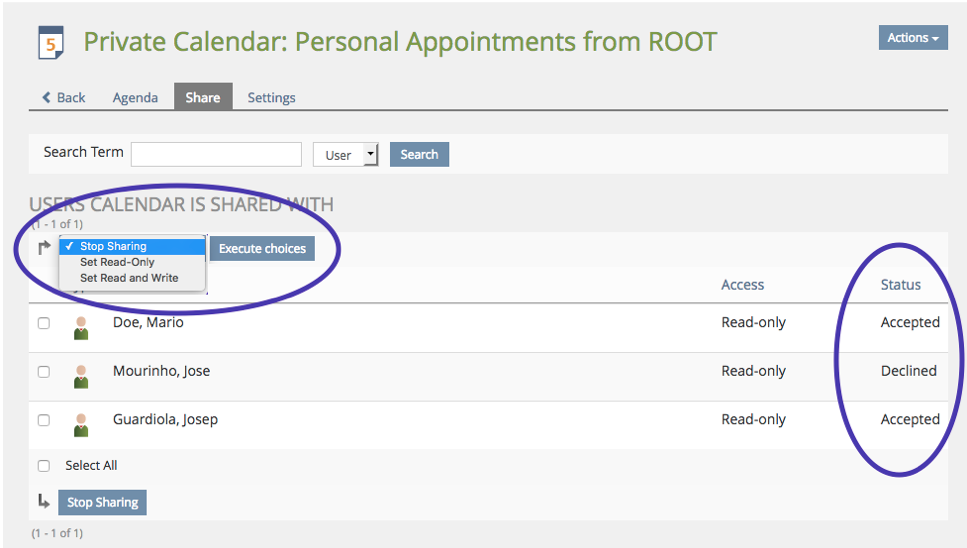The image size is (967, 548).
Task: Pick Set Read and Write option
Action: [129, 278]
